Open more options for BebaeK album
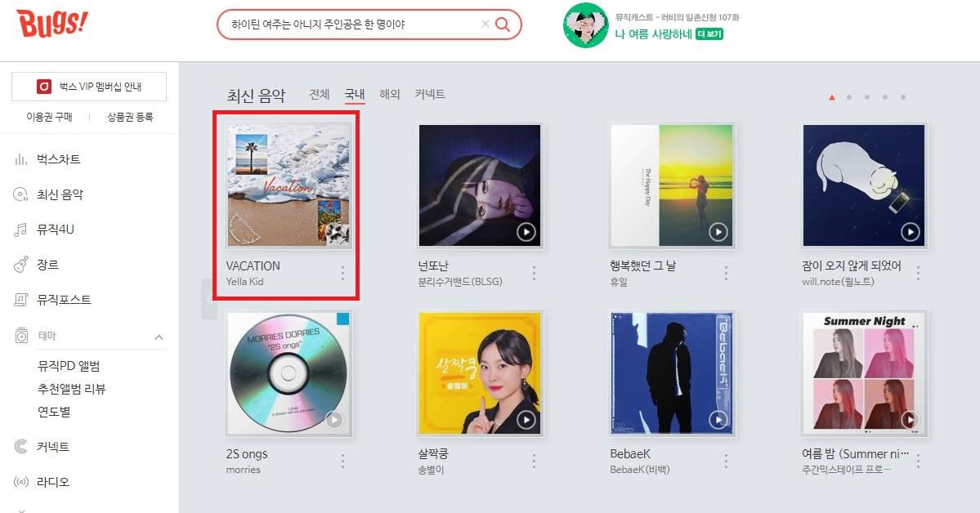The image size is (980, 513). (x=726, y=462)
